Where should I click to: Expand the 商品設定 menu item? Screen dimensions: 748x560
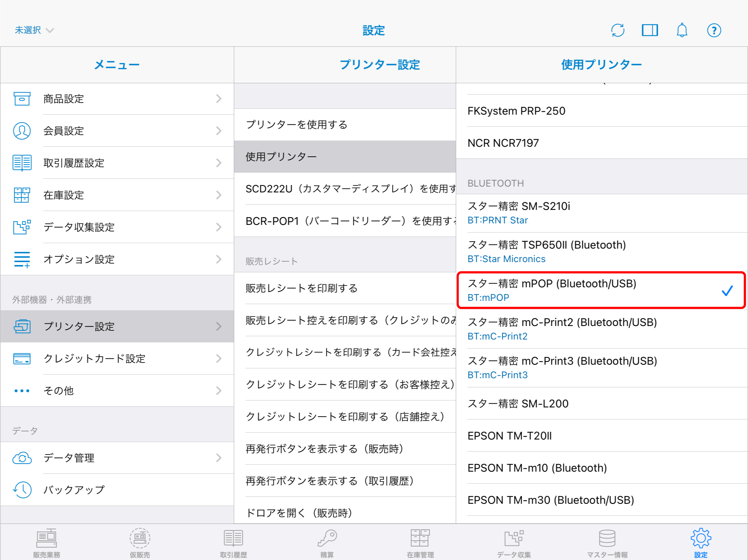pos(117,99)
